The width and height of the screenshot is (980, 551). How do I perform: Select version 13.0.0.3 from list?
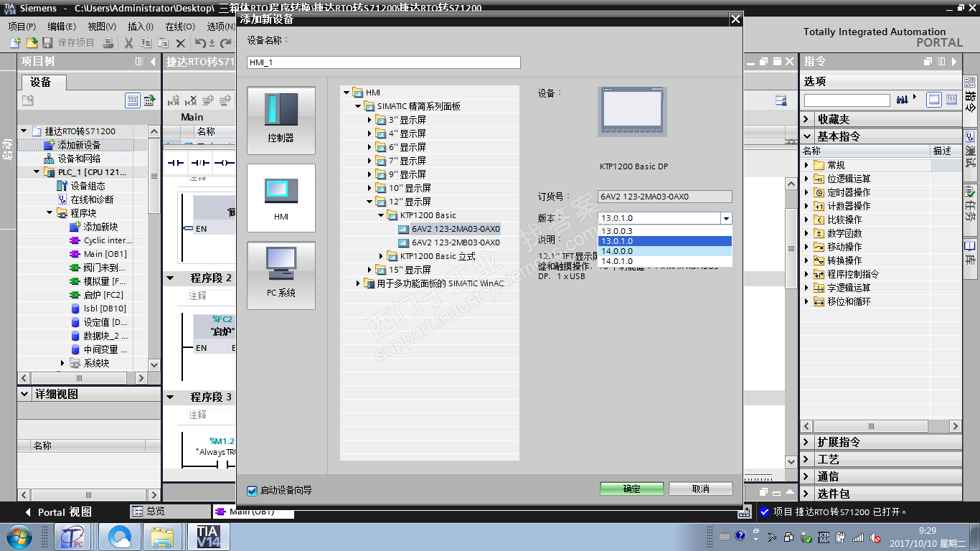tap(664, 231)
